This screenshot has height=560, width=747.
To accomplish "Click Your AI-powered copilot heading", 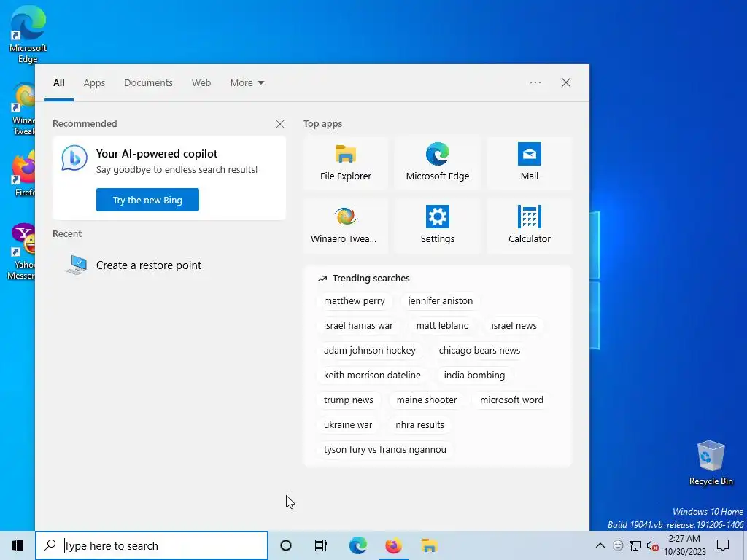I will [157, 154].
